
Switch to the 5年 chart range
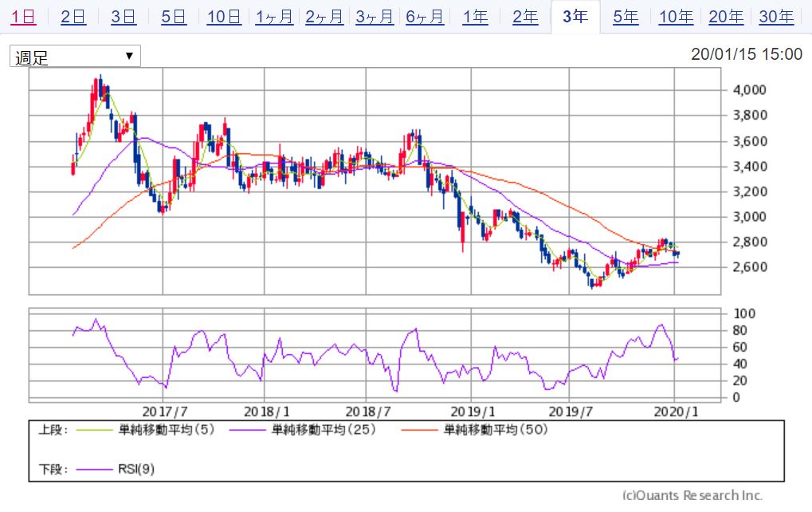pos(626,17)
